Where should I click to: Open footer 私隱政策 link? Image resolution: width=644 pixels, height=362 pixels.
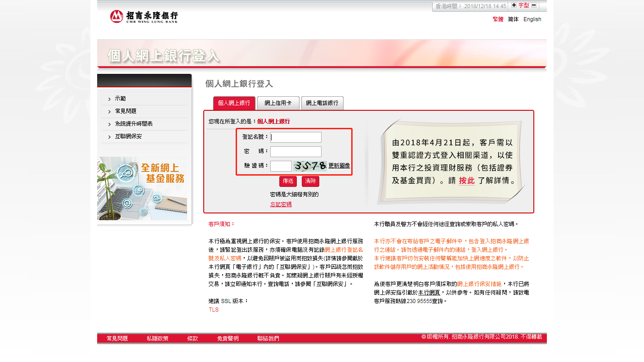157,339
